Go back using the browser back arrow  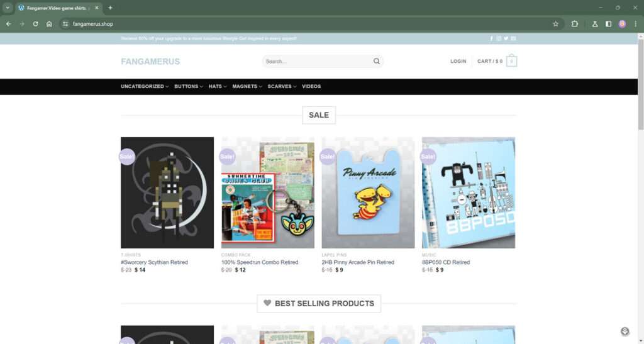9,24
